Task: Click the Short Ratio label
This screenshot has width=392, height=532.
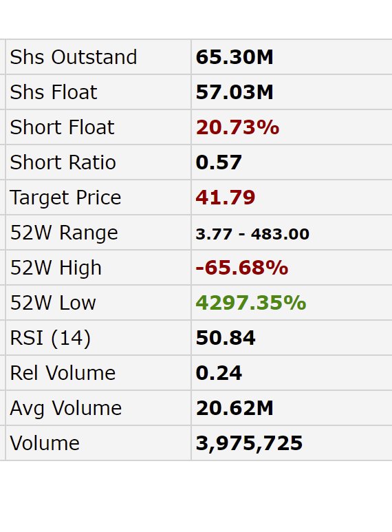Action: pyautogui.click(x=63, y=162)
